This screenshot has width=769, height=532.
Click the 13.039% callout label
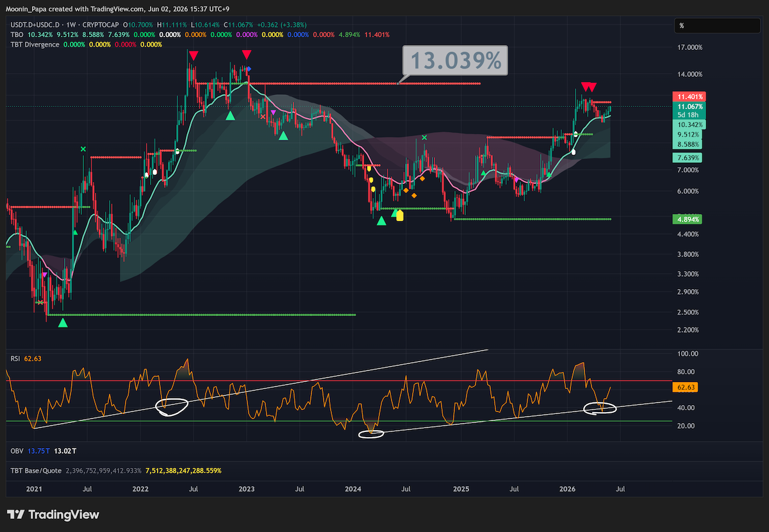455,61
